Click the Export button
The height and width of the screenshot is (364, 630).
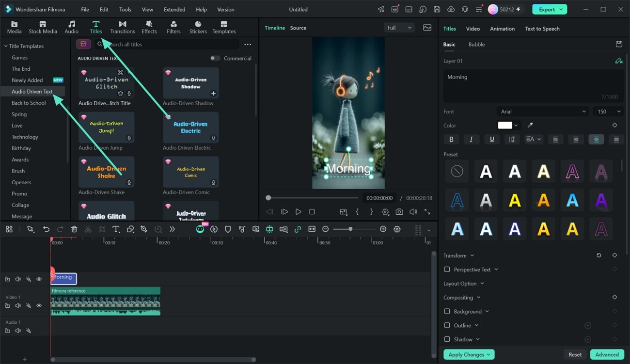coord(550,9)
